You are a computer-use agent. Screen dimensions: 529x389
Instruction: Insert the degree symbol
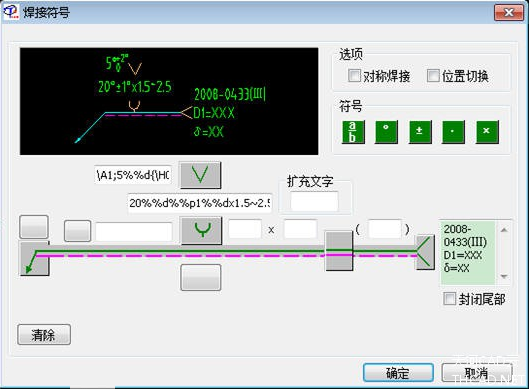pyautogui.click(x=386, y=132)
